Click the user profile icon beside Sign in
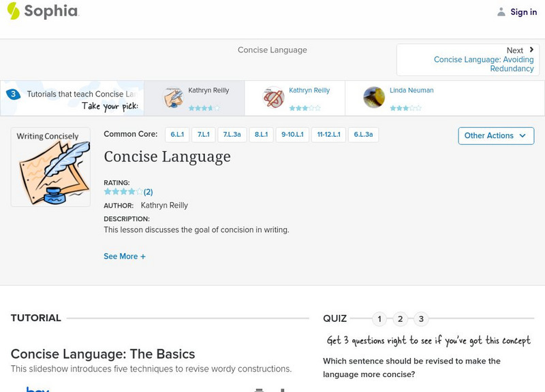This screenshot has height=392, width=545. tap(501, 12)
